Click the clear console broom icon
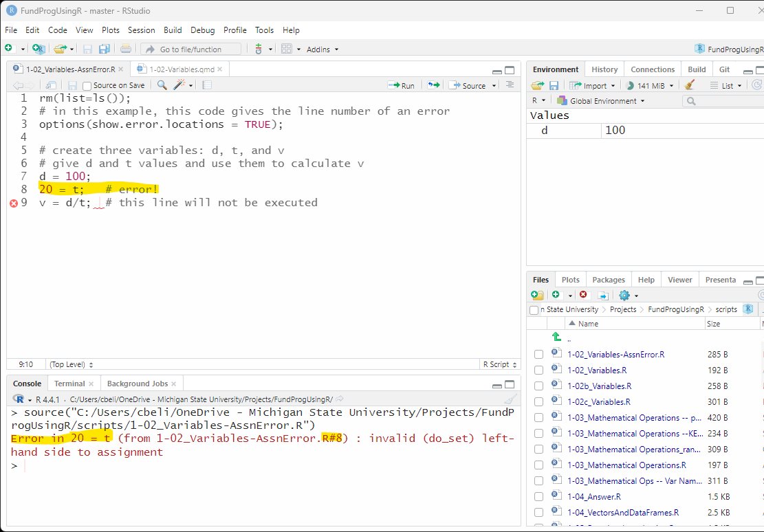 click(510, 399)
